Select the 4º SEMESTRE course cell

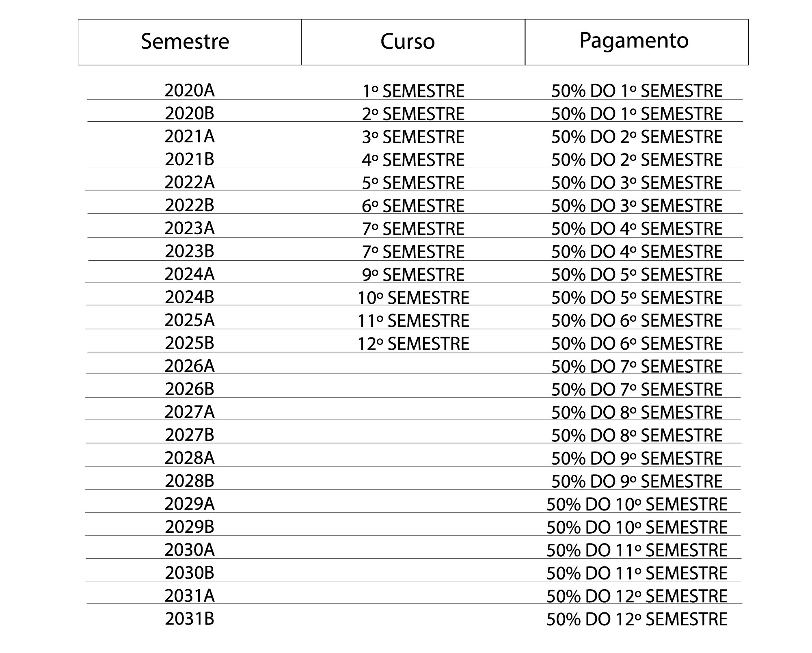coord(413,160)
